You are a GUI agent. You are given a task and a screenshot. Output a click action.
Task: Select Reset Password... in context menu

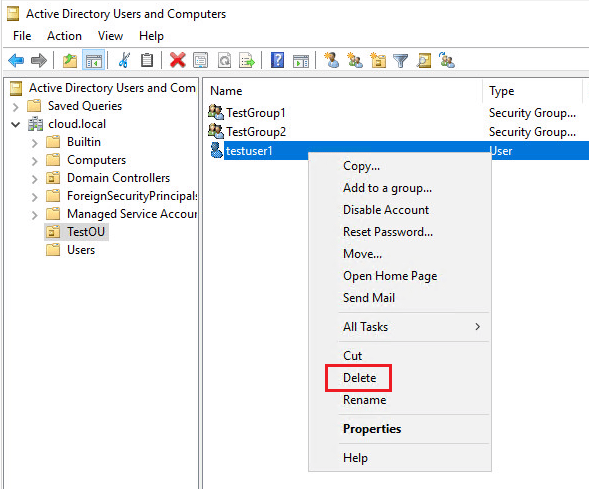(x=388, y=232)
